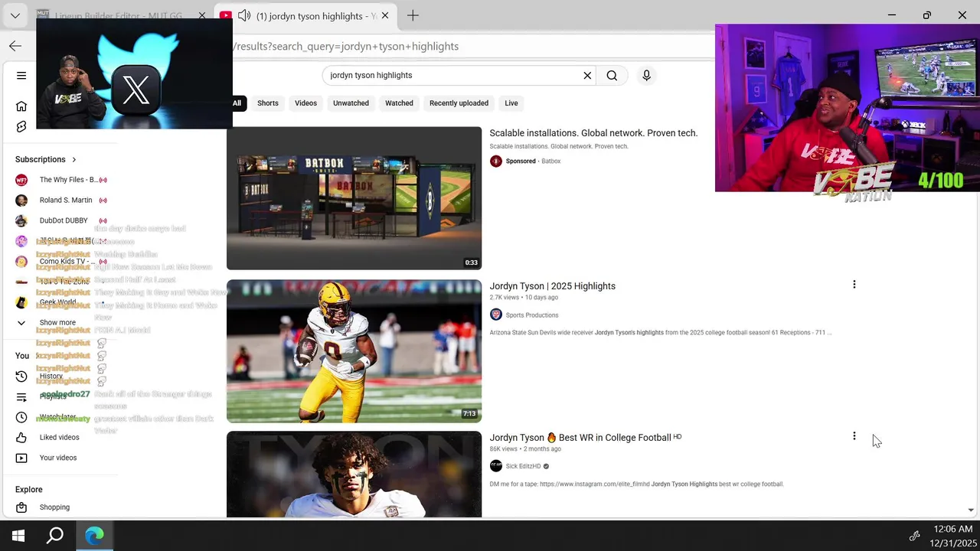The image size is (980, 551).
Task: Click the browser address bar URL
Action: (346, 47)
